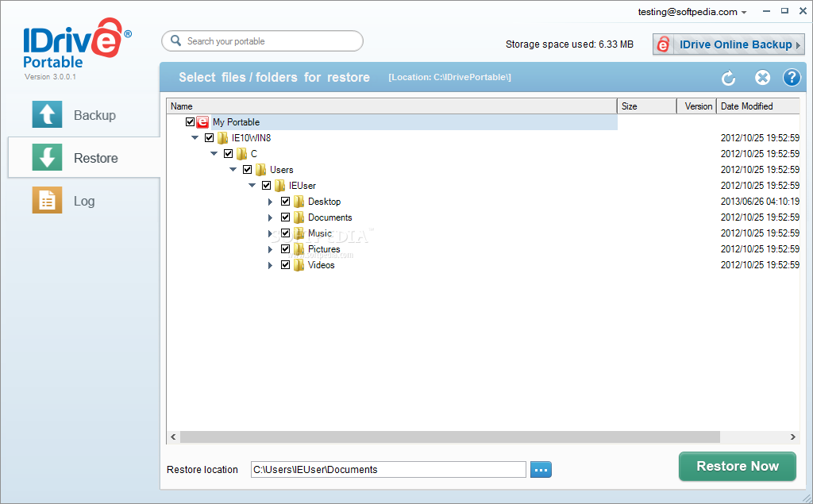Select the Desktop date 2013/06/26 04:10:19
The height and width of the screenshot is (504, 813).
pos(760,202)
